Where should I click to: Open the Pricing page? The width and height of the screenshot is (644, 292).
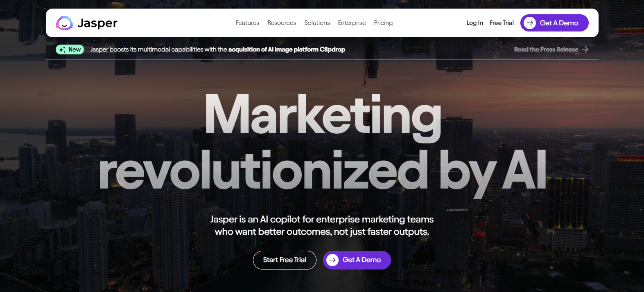click(383, 23)
